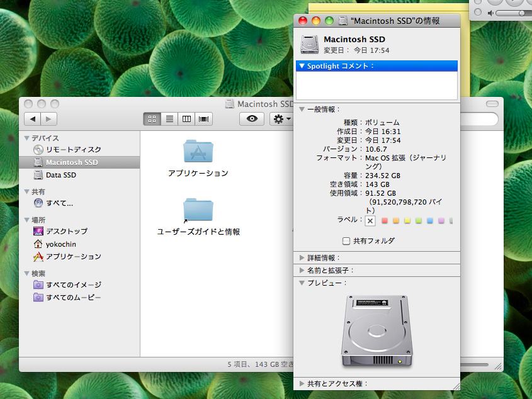Expand the 名前と拡張子 section
The height and width of the screenshot is (399, 532).
[x=302, y=271]
